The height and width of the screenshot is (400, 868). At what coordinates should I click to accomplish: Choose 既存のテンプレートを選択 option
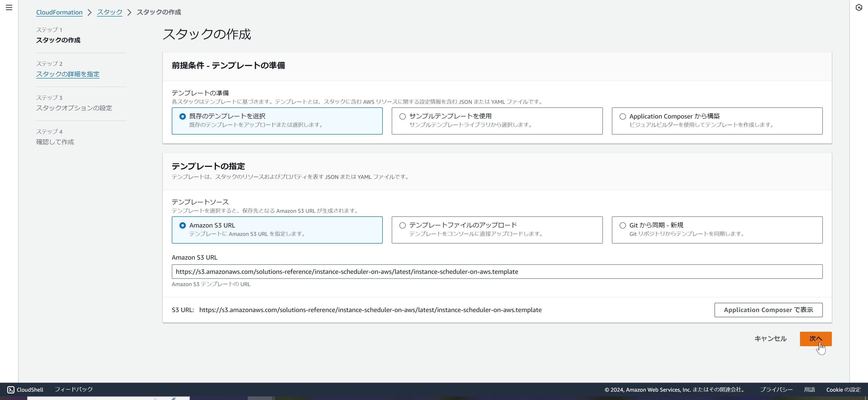[182, 116]
